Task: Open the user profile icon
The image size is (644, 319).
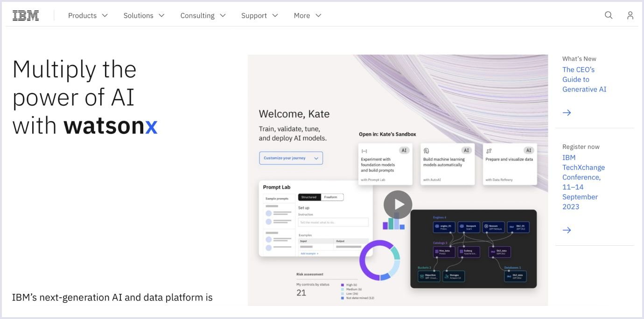Action: coord(630,15)
